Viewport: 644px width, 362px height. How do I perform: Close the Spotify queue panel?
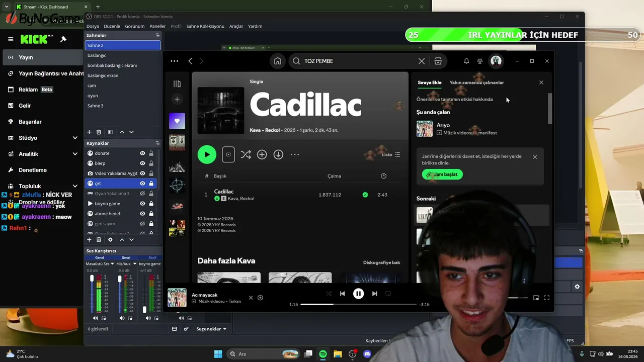click(x=541, y=82)
